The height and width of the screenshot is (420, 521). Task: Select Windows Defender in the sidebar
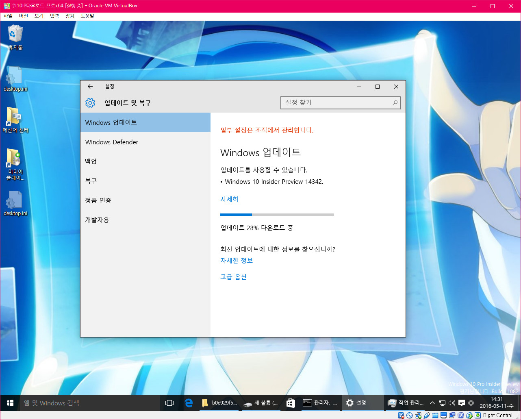click(x=145, y=142)
